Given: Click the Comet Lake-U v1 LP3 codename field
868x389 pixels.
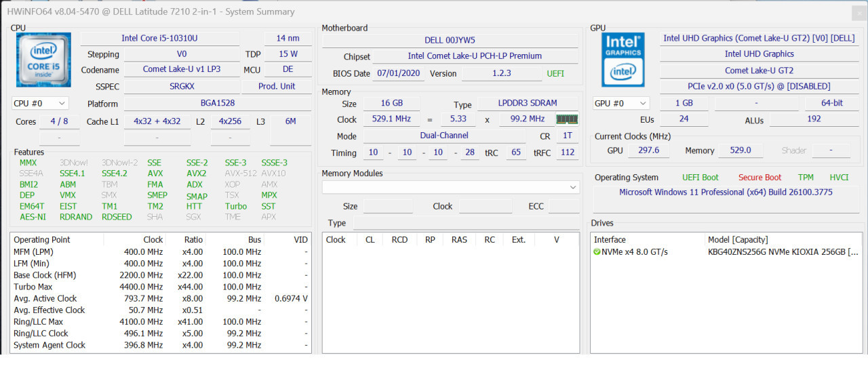Looking at the screenshot, I should point(182,70).
